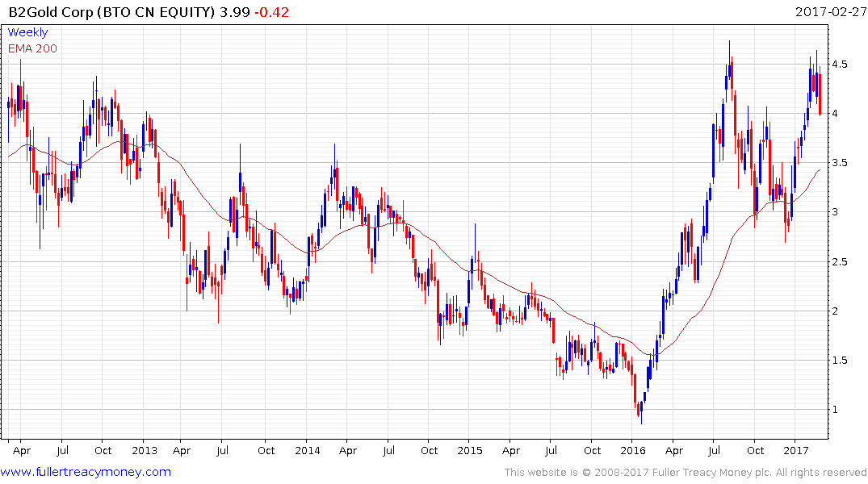The height and width of the screenshot is (484, 868).
Task: Open the www.fullertreacymoney.com link
Action: click(x=86, y=472)
